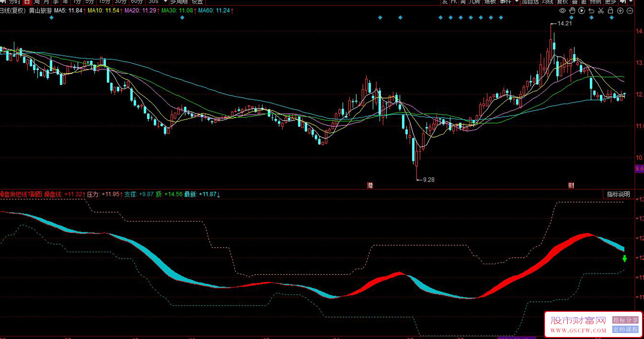Open the 多周期 multi-period view

tap(179, 2)
